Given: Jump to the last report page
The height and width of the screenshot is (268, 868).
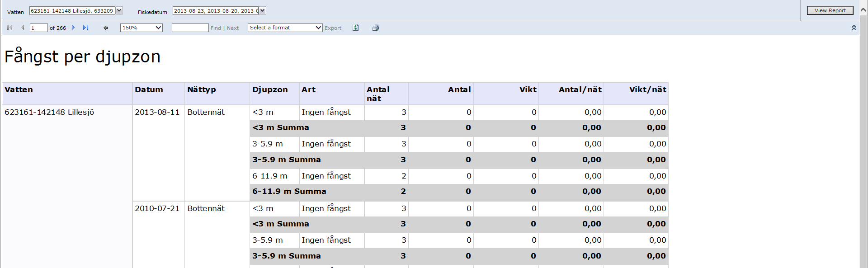Looking at the screenshot, I should [85, 28].
